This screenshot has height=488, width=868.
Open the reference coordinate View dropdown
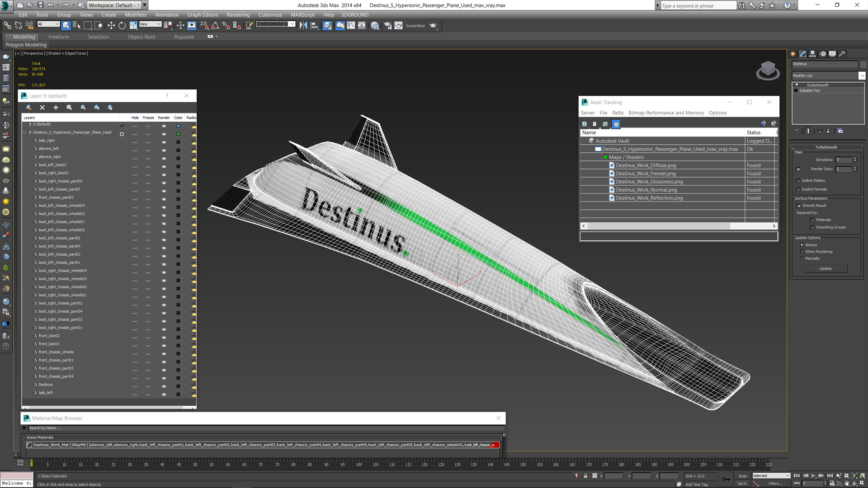150,24
